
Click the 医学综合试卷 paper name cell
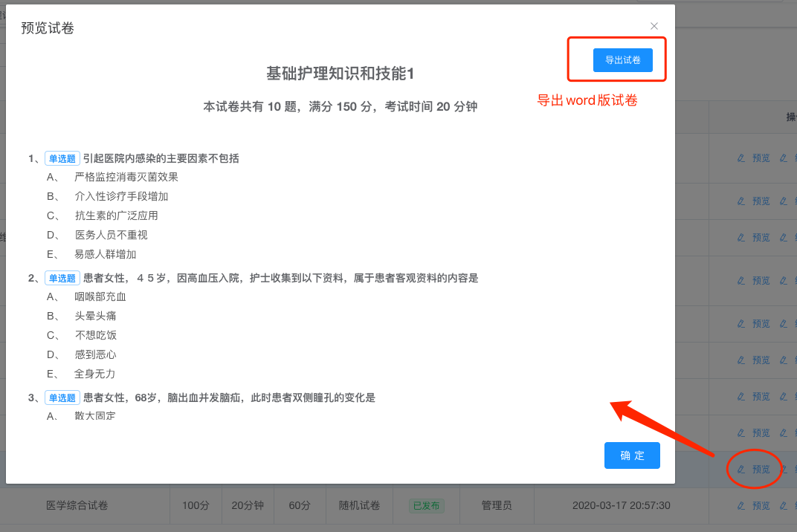(77, 505)
